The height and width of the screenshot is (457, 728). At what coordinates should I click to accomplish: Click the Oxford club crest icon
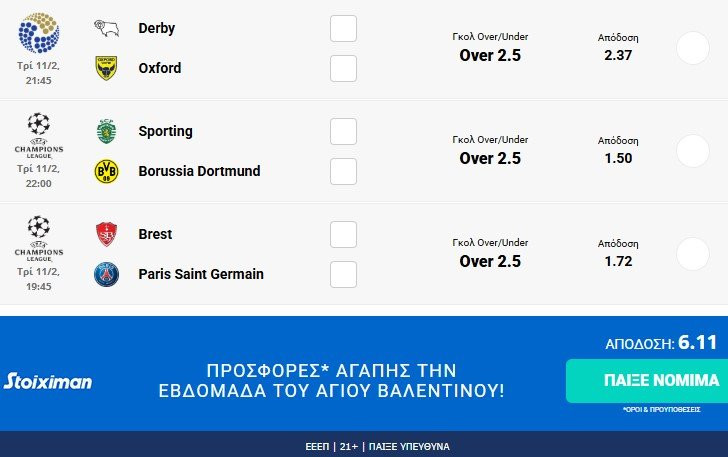pos(106,68)
